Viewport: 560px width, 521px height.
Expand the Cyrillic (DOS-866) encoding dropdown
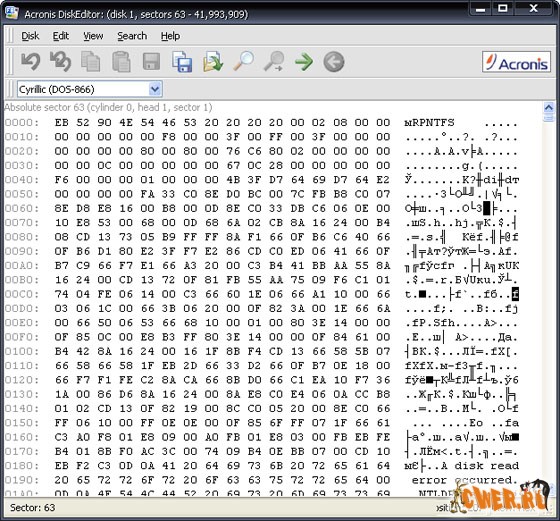click(x=155, y=89)
